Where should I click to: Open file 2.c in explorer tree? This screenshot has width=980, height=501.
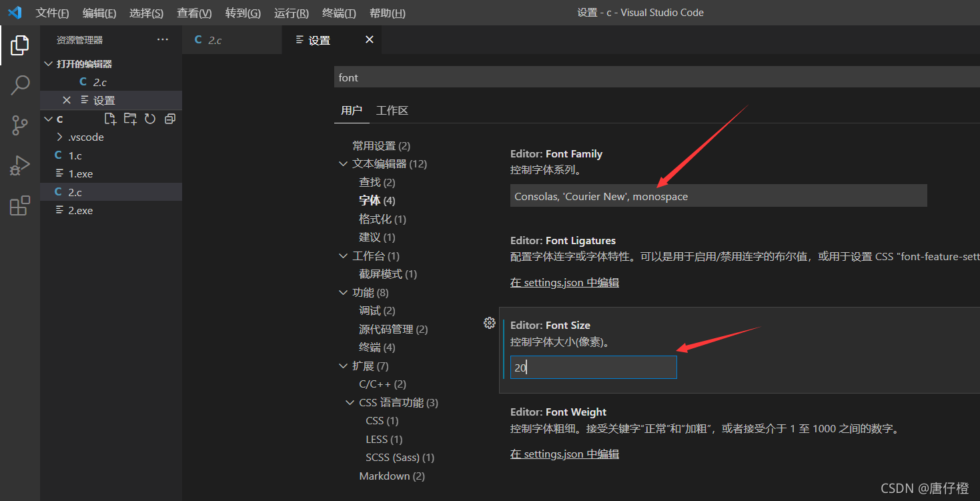coord(111,192)
